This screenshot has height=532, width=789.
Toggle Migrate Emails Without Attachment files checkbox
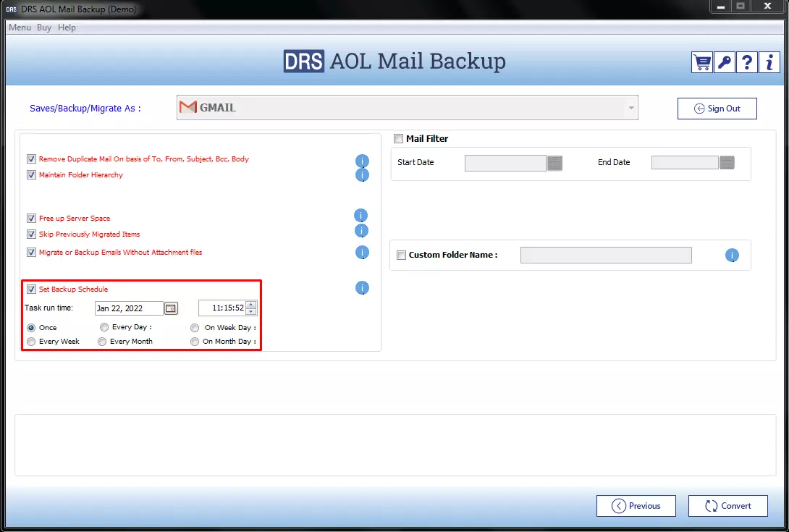click(x=31, y=253)
